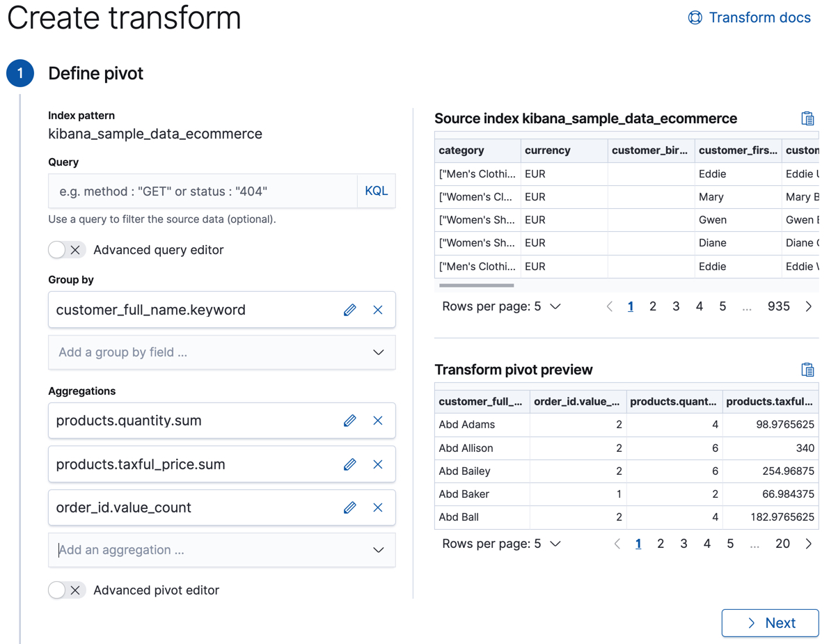Select page 3 of the pivot preview
The height and width of the screenshot is (644, 829).
tap(683, 543)
